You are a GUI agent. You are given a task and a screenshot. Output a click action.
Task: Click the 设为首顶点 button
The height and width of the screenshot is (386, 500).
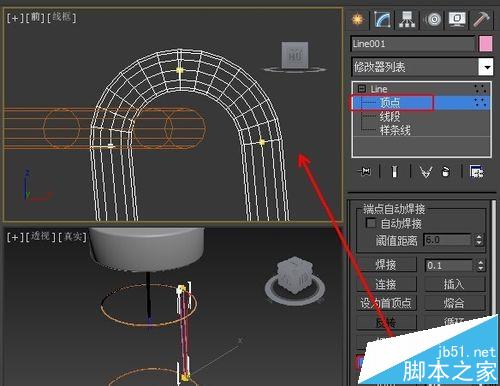click(386, 303)
